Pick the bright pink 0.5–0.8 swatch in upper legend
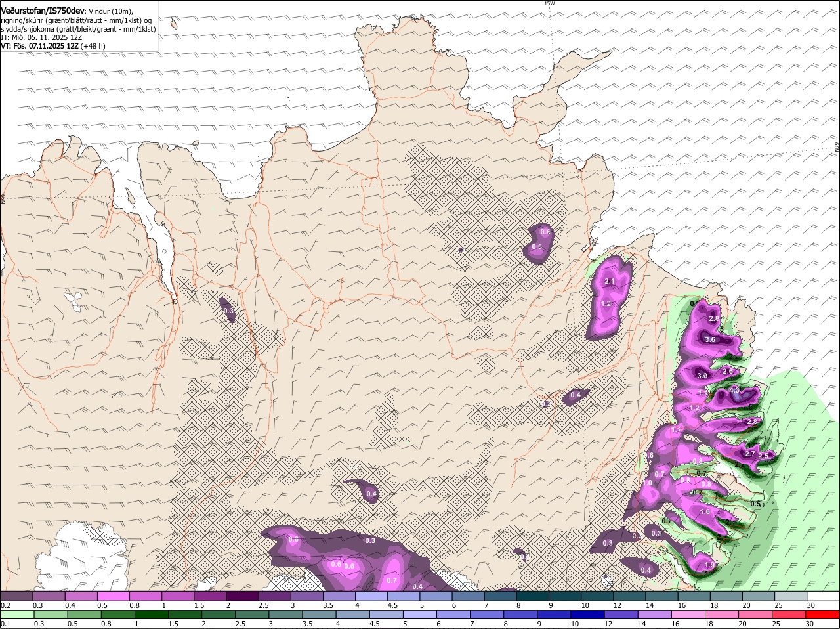Image resolution: width=840 pixels, height=629 pixels. pyautogui.click(x=113, y=596)
